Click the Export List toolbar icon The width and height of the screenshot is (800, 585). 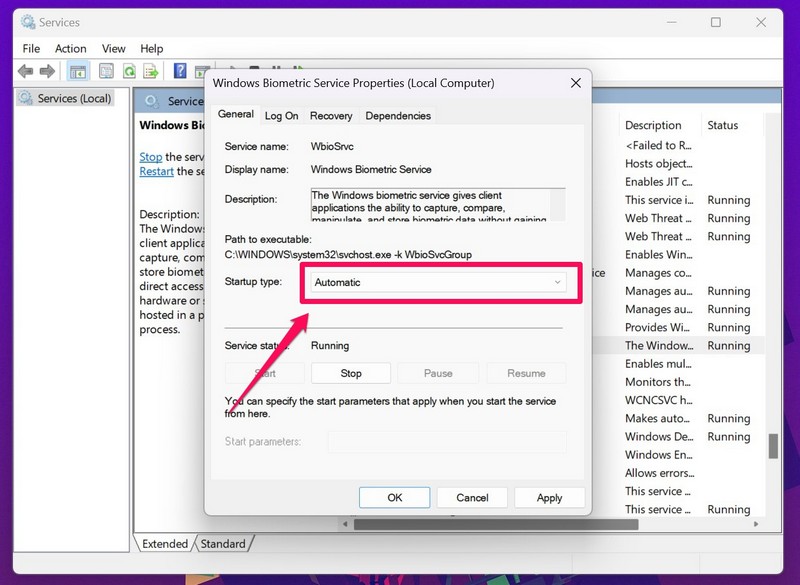point(151,71)
